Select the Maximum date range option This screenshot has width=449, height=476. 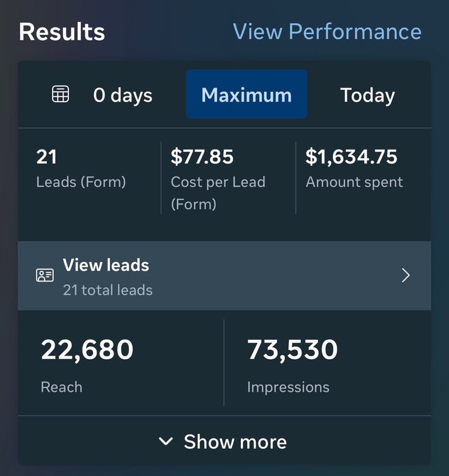coord(246,95)
